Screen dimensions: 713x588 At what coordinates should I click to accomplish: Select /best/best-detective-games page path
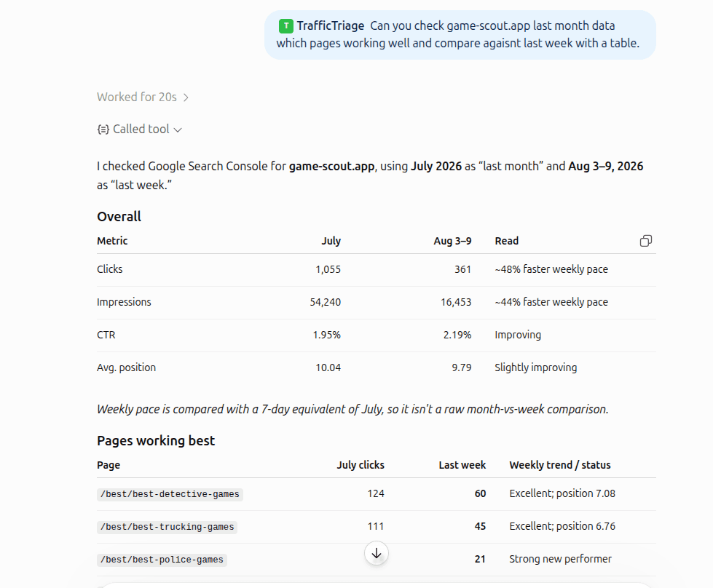[x=170, y=494]
